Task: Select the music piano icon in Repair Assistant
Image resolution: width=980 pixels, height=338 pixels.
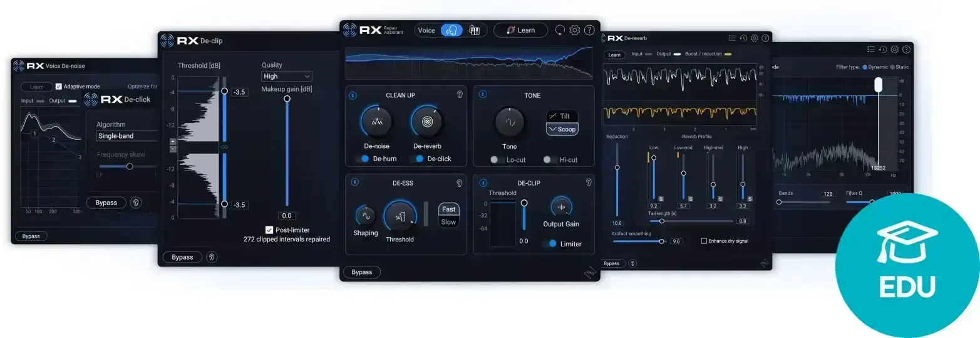Action: (x=475, y=30)
